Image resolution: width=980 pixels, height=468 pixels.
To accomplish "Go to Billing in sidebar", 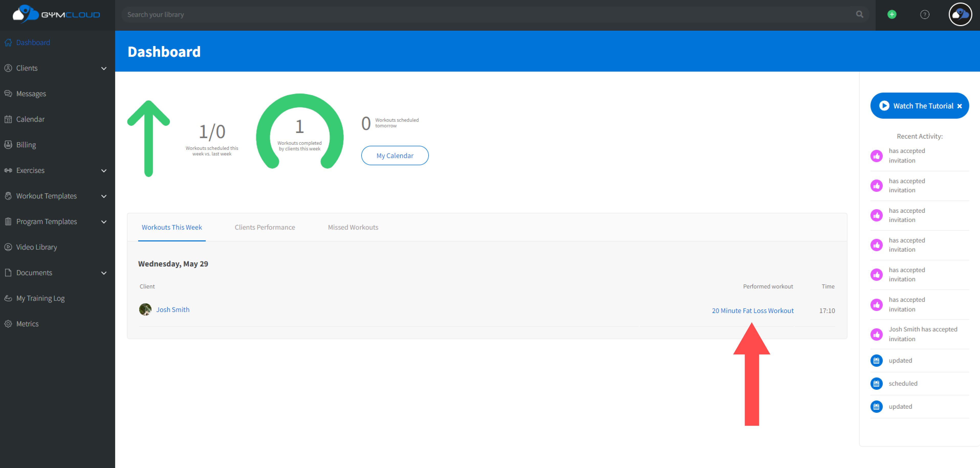I will [26, 144].
